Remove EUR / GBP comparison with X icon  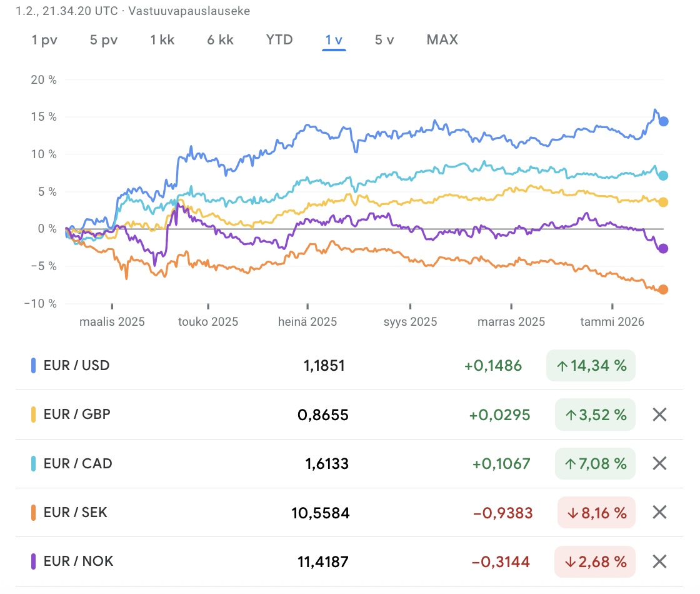(659, 415)
